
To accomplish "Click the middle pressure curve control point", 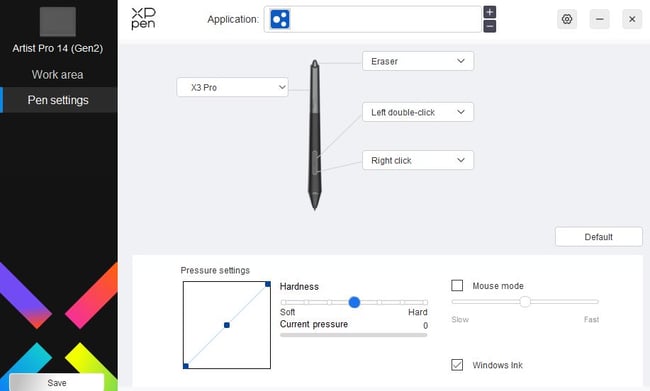I will tap(227, 325).
